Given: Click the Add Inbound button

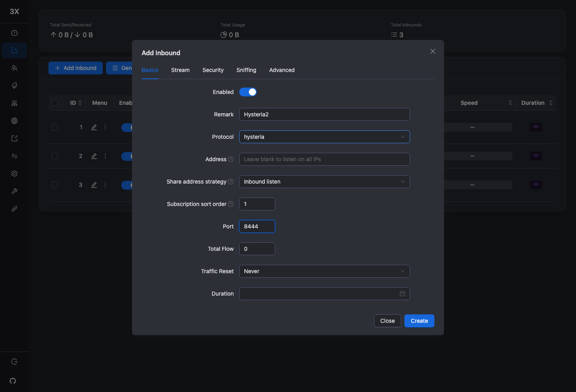Looking at the screenshot, I should [x=76, y=68].
